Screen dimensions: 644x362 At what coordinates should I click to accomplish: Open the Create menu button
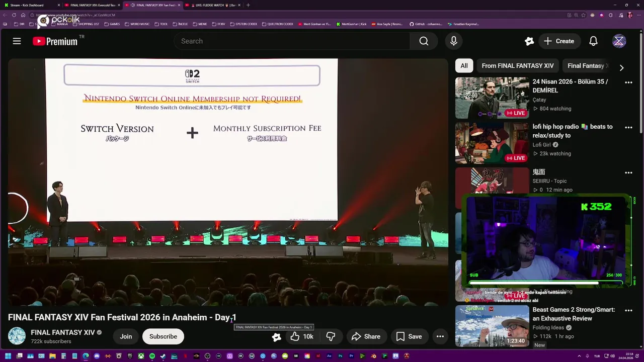558,41
